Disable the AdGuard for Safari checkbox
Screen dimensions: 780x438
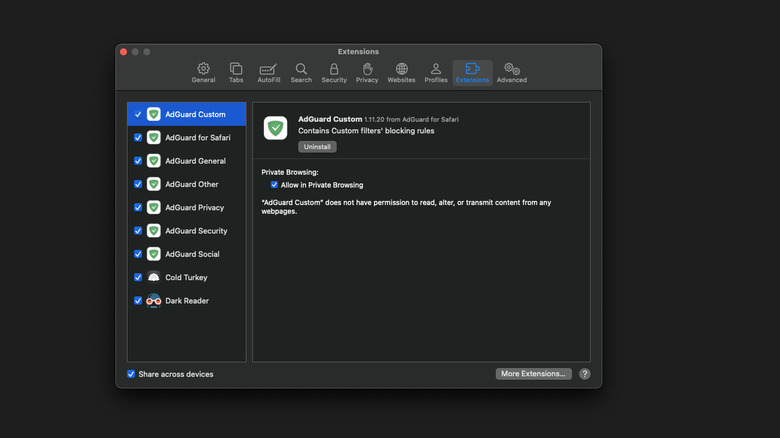coord(138,138)
